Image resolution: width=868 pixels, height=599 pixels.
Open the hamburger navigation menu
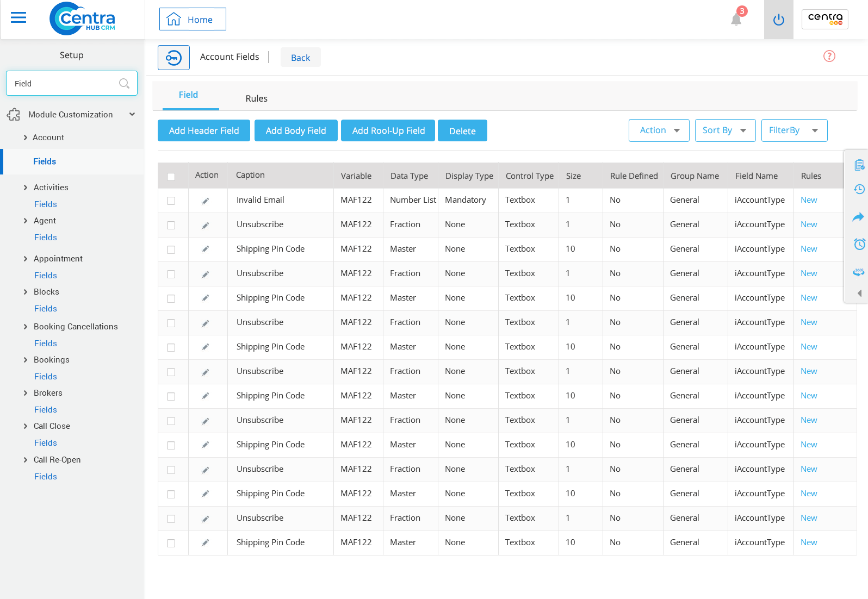point(18,18)
